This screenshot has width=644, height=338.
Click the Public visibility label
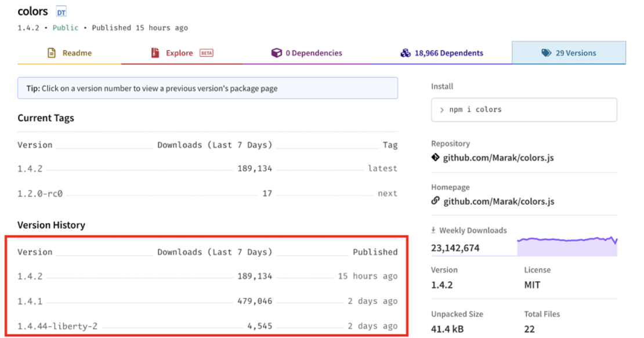(66, 28)
